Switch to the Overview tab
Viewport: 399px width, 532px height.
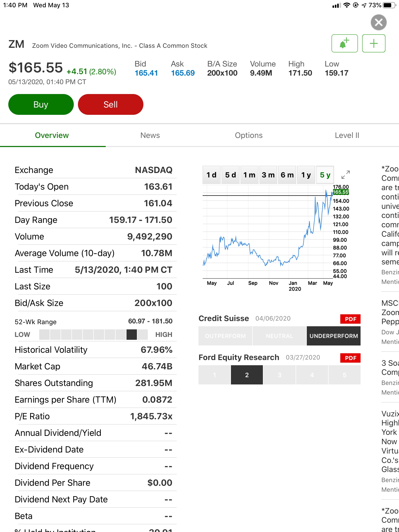[x=52, y=135]
